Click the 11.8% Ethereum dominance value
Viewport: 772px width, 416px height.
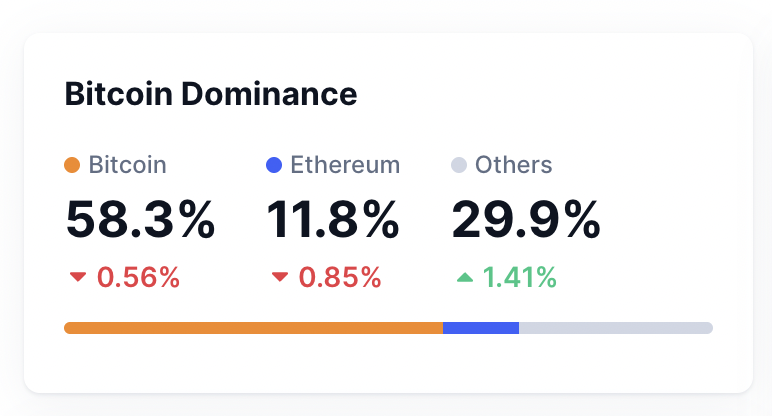point(333,219)
